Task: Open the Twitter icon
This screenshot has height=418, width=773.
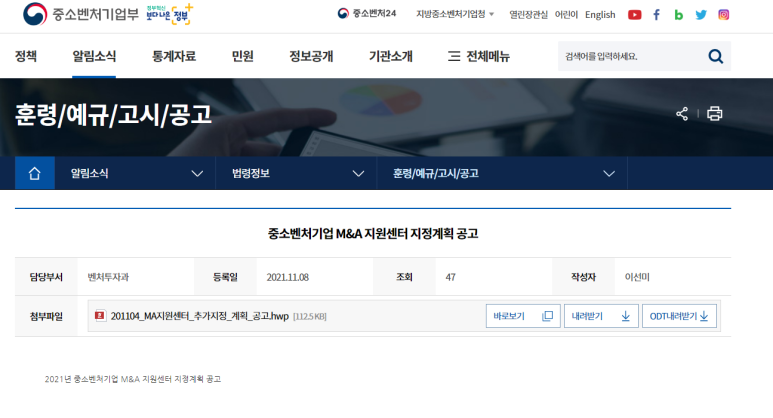Action: click(701, 15)
